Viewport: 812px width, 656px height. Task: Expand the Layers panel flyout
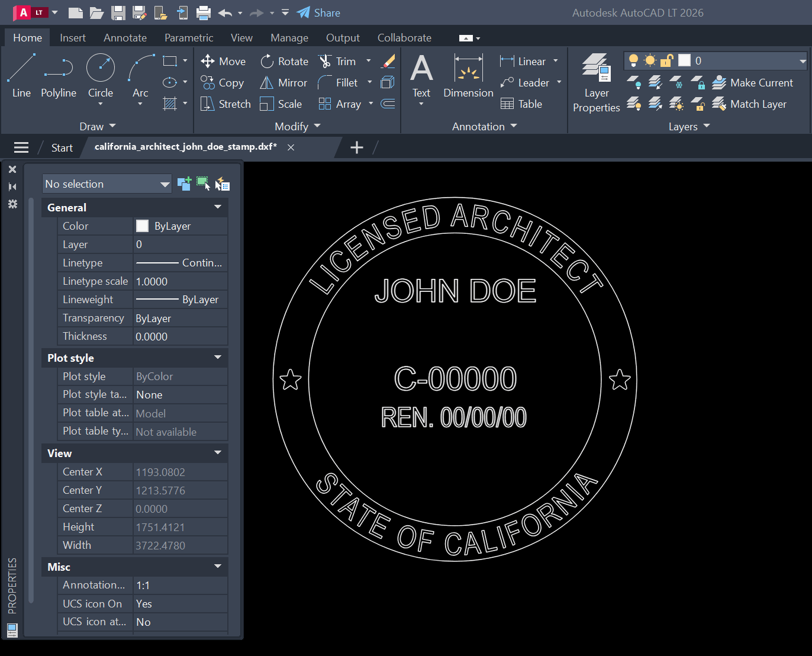(689, 126)
